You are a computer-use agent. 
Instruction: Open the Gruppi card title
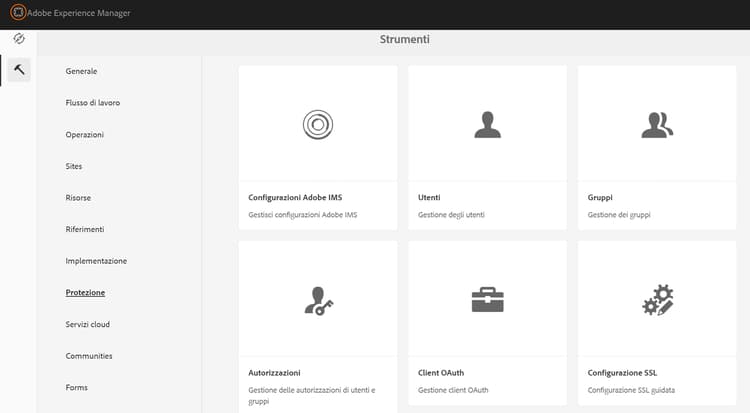click(600, 197)
